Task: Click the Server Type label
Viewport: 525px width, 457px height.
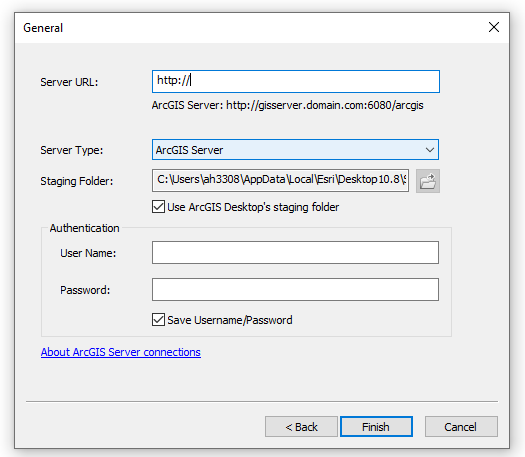Action: [x=72, y=150]
